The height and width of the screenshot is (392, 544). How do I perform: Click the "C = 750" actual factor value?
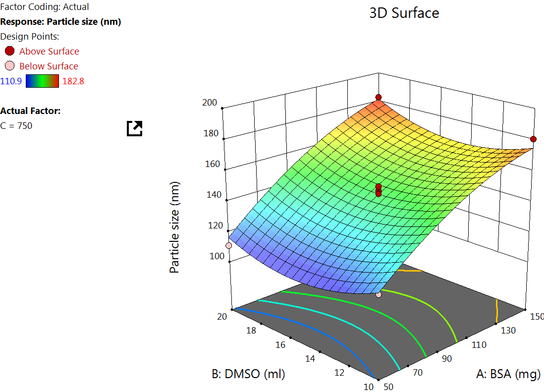(x=16, y=126)
